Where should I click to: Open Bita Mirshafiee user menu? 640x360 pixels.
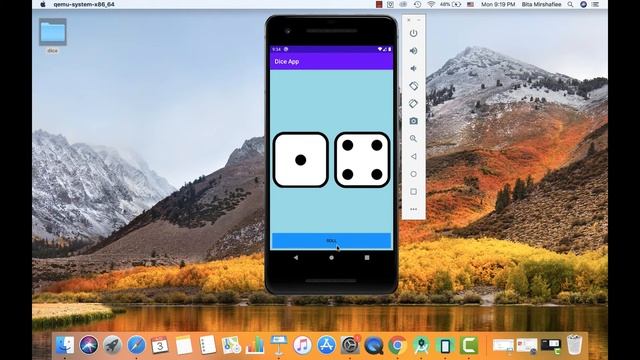click(x=541, y=4)
